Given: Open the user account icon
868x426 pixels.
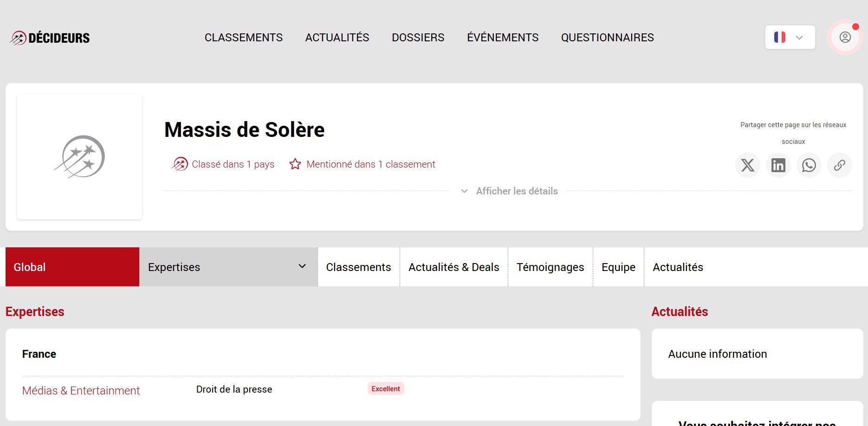Looking at the screenshot, I should coord(845,37).
